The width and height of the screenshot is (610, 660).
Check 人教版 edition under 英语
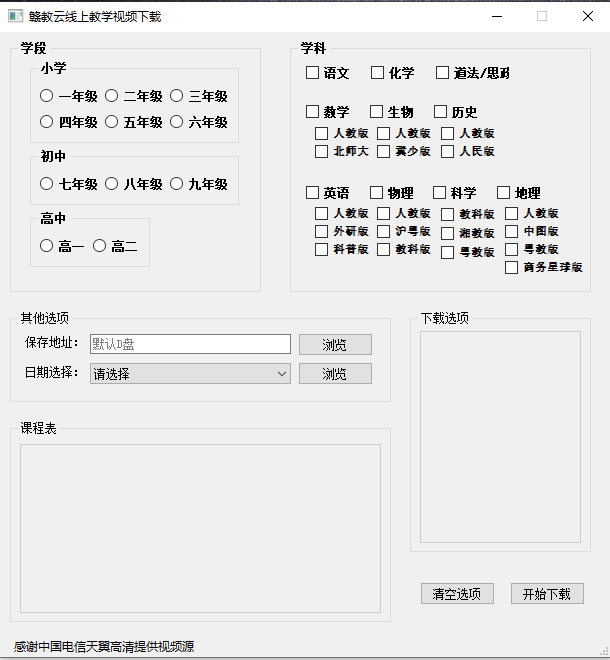321,213
